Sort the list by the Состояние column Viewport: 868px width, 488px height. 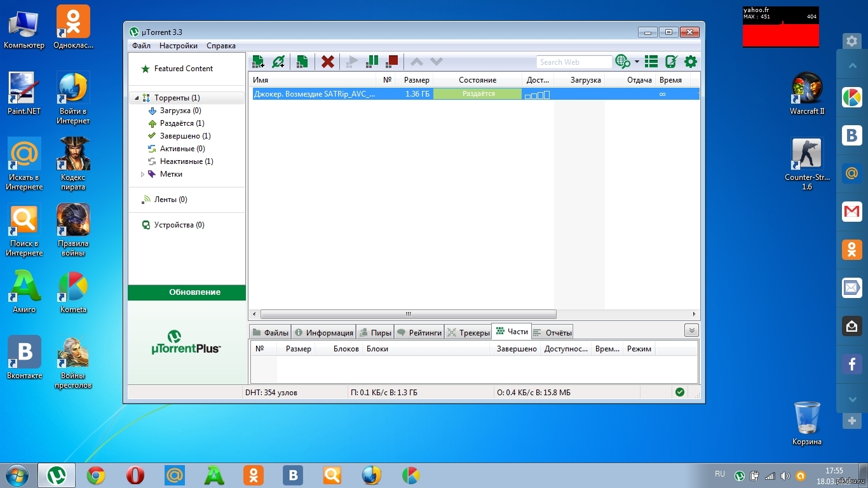(x=477, y=80)
